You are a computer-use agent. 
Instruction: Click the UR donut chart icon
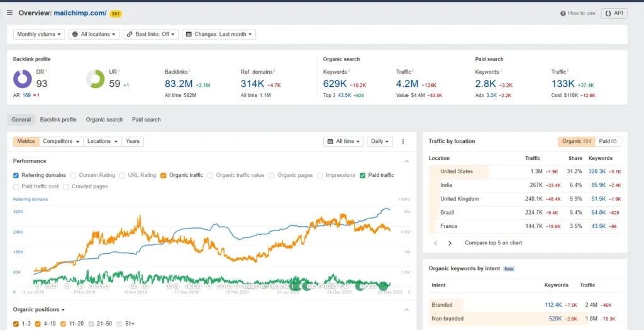tap(96, 79)
